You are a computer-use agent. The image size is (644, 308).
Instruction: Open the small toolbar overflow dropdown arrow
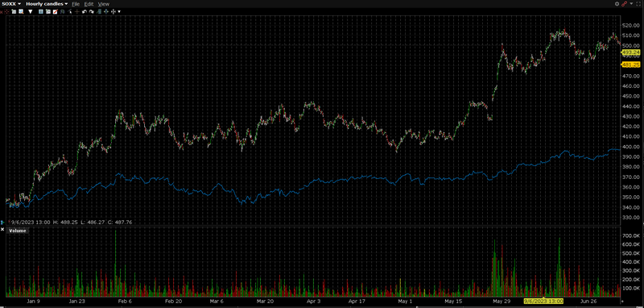point(119,11)
